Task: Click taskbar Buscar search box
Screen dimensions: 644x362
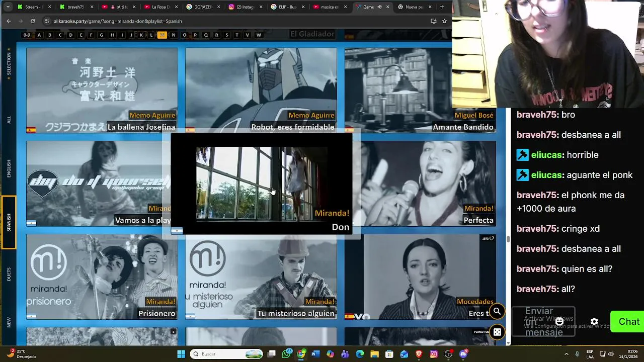Action: click(x=225, y=354)
